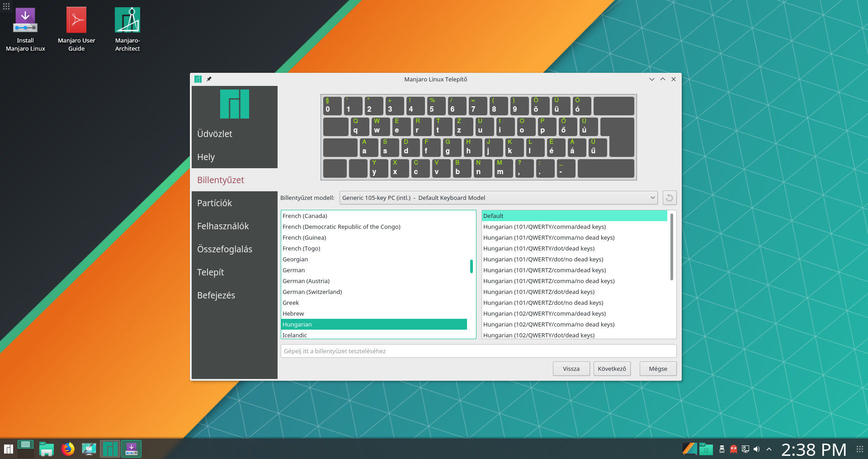Click the show desktop wallpaper icon in tray
Viewport: 868px width, 459px height.
(689, 449)
